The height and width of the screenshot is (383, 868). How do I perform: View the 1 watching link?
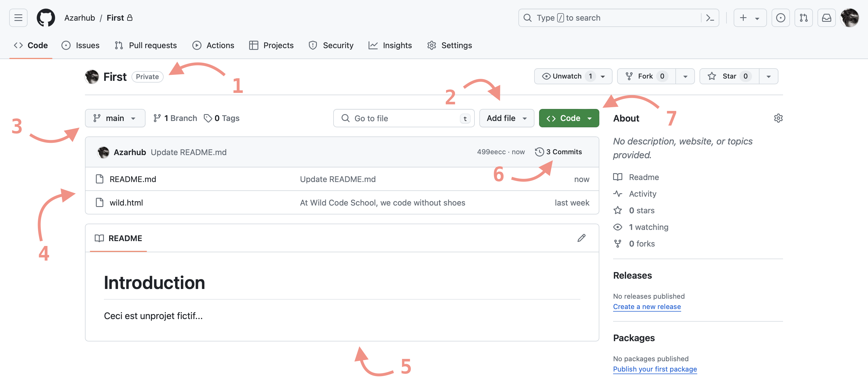coord(641,227)
